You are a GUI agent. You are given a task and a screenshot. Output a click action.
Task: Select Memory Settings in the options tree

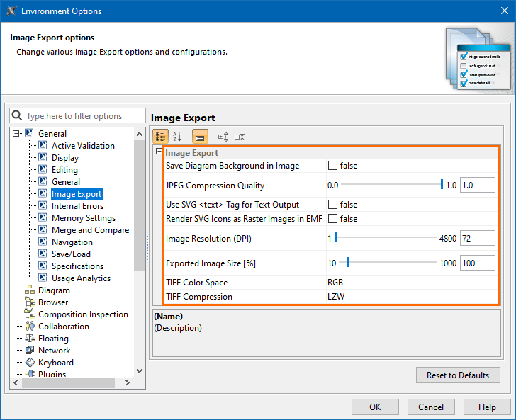83,218
